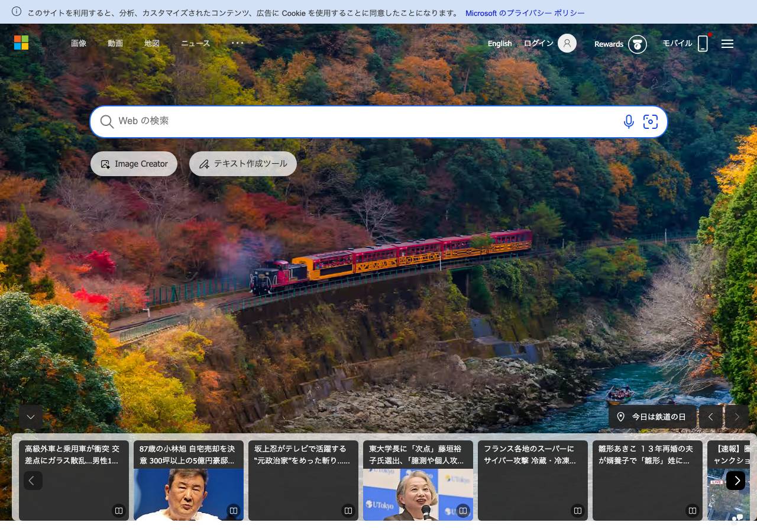The width and height of the screenshot is (757, 532).
Task: Click the Microsoft logo icon
Action: pos(21,43)
